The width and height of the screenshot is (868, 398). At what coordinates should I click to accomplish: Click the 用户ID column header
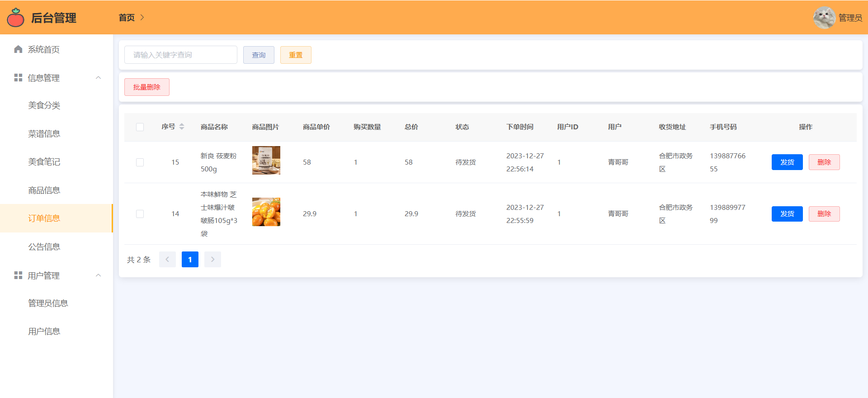(x=568, y=127)
